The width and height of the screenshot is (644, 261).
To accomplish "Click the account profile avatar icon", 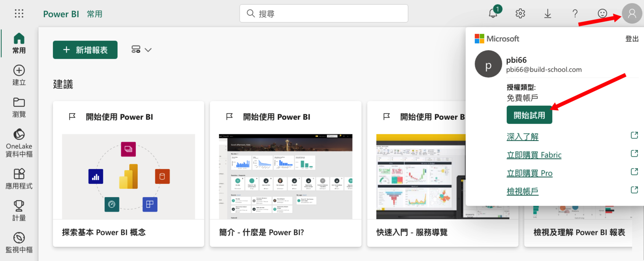I will [x=632, y=14].
